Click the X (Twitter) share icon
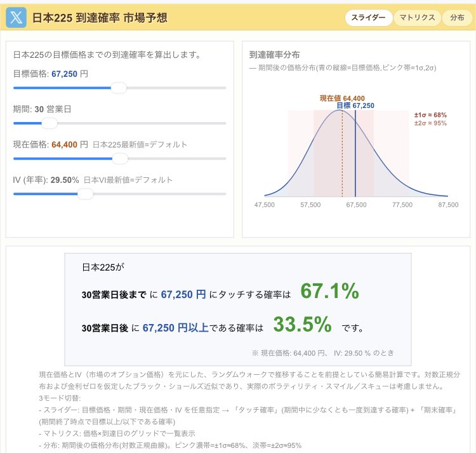Screen dimensions: 476x453 tap(16, 18)
